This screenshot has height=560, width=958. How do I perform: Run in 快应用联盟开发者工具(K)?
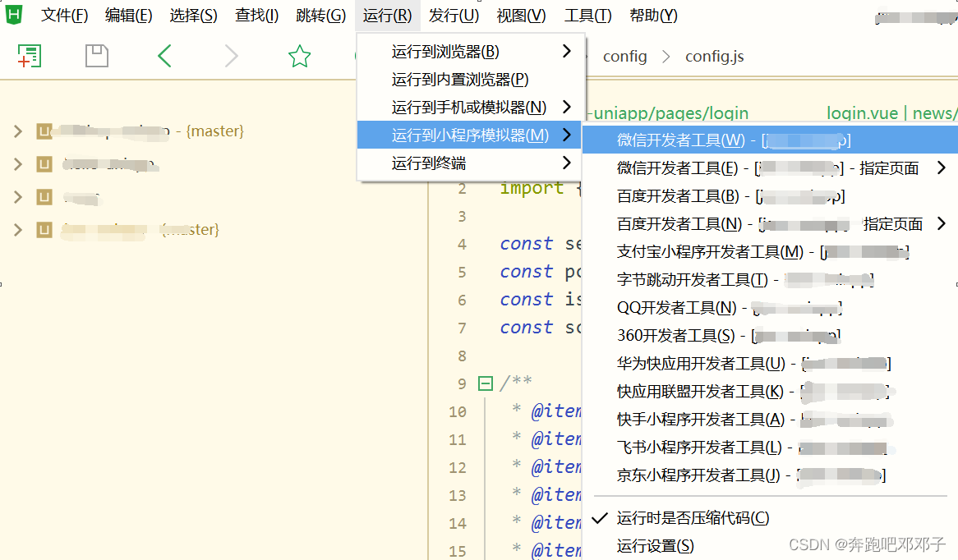click(770, 392)
